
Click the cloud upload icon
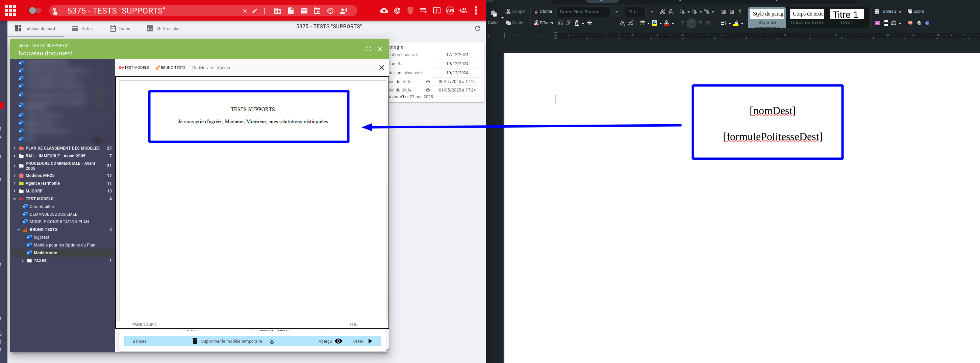pos(384,11)
